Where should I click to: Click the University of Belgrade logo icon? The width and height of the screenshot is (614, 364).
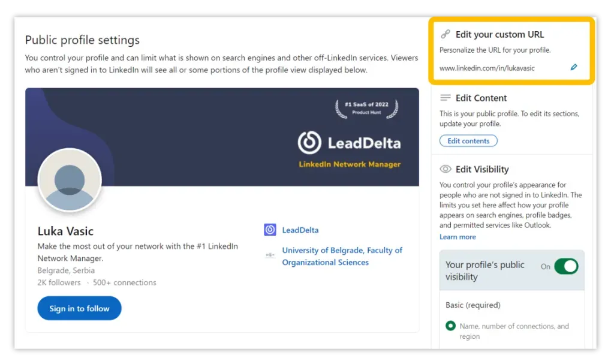point(270,255)
